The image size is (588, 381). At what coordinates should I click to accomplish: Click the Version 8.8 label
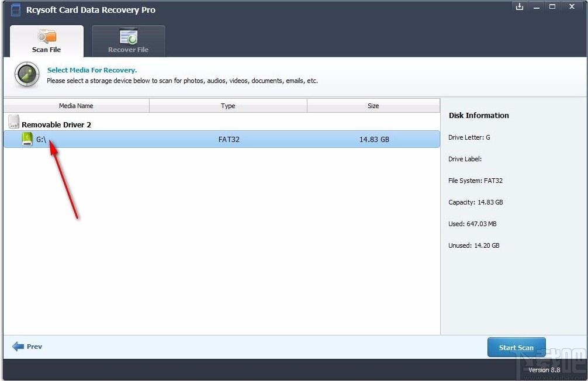click(544, 370)
